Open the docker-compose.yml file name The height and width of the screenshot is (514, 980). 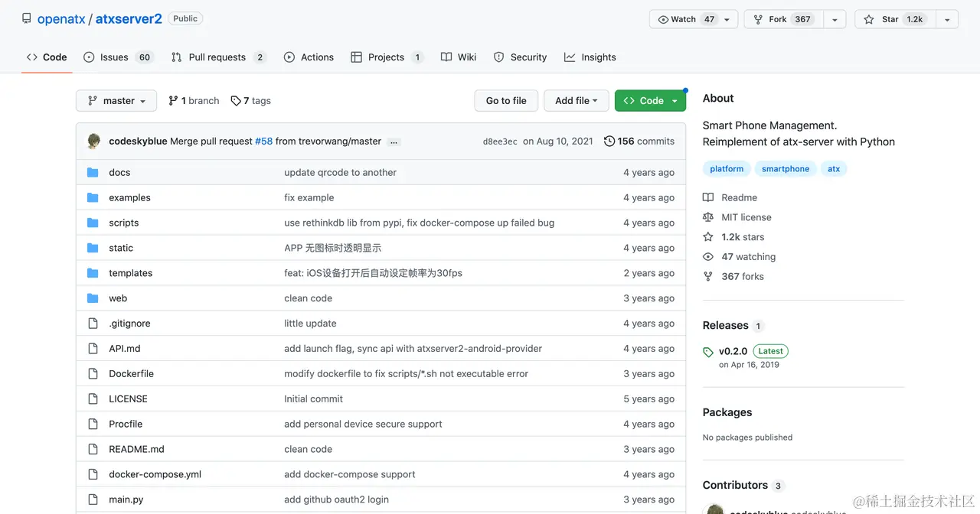[x=155, y=474]
